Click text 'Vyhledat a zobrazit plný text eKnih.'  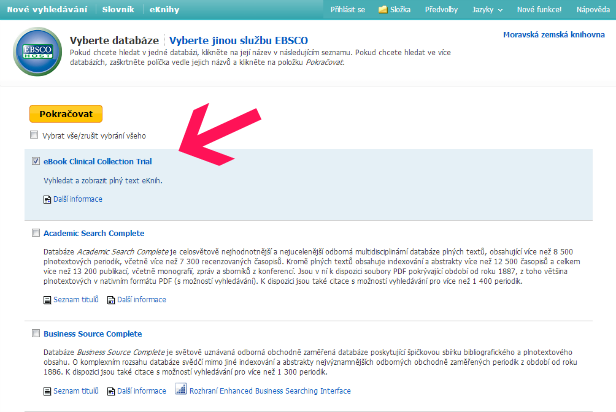103,181
